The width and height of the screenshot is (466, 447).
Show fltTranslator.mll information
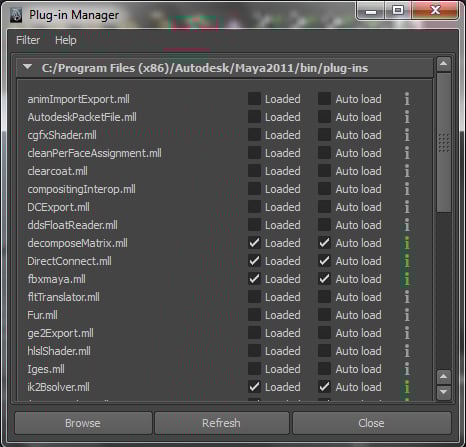coord(407,297)
